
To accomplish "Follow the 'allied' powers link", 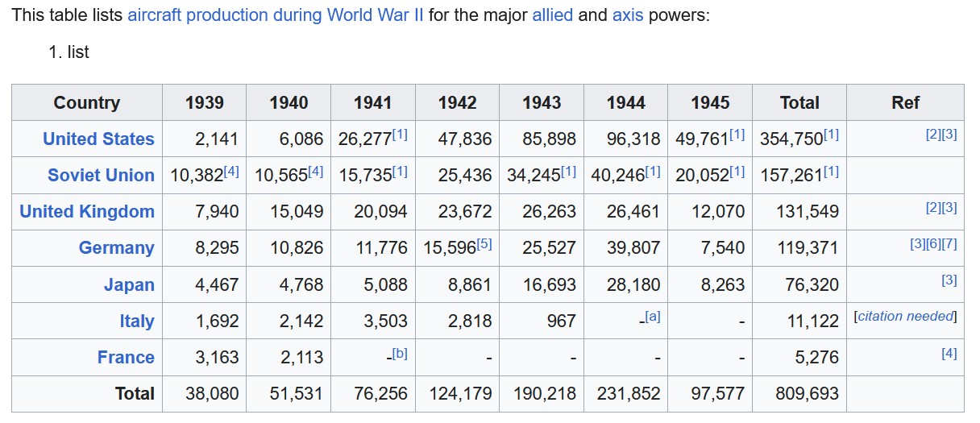I will (553, 15).
